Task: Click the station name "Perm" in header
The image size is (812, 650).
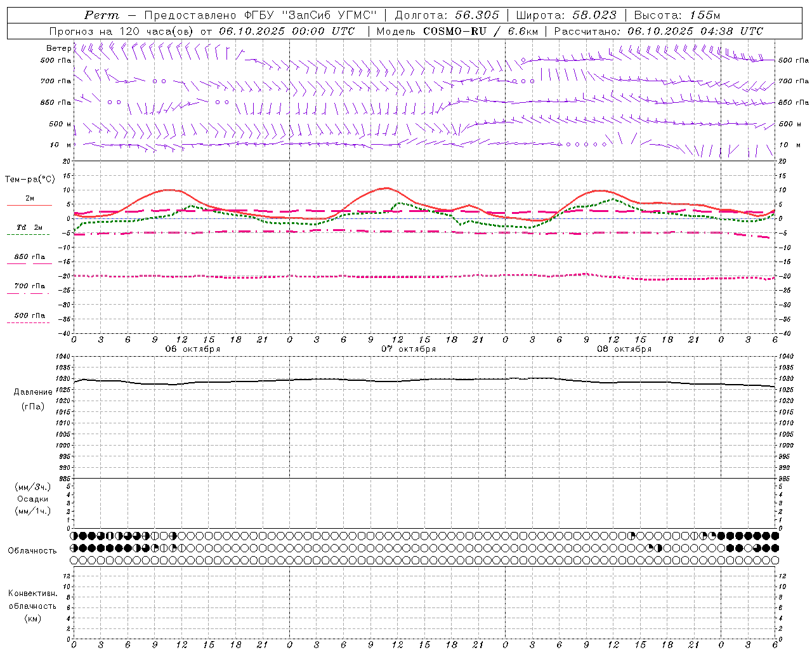Action: pyautogui.click(x=101, y=15)
